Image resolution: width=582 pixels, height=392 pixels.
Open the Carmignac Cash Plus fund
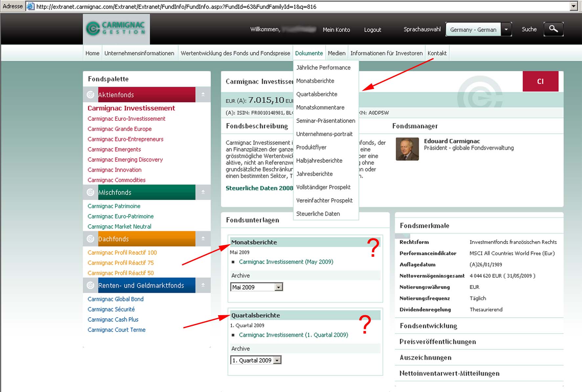[113, 319]
